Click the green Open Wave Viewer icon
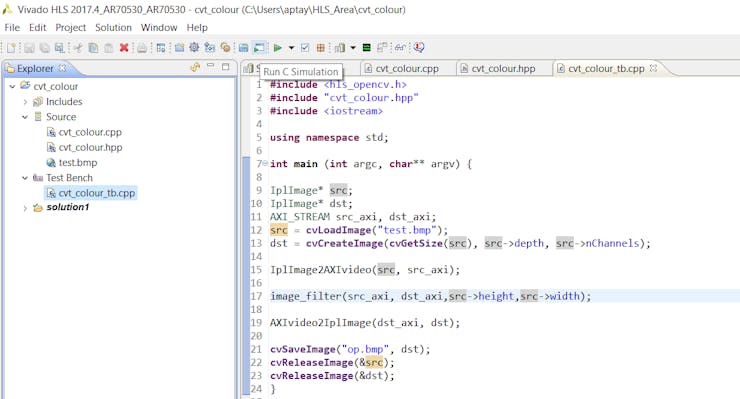Viewport: 740px width, 399px height. 367,48
